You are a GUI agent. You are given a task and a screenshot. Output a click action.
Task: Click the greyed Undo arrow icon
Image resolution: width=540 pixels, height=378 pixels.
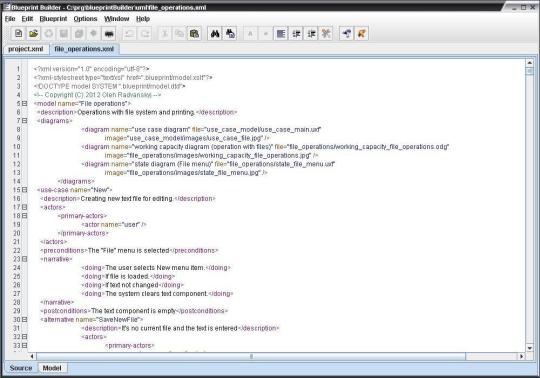click(129, 34)
